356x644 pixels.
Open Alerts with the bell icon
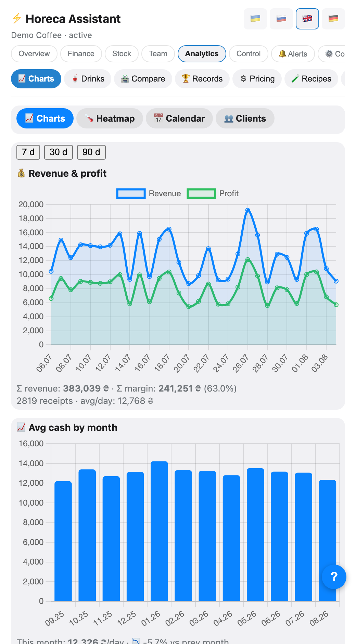[x=293, y=54]
